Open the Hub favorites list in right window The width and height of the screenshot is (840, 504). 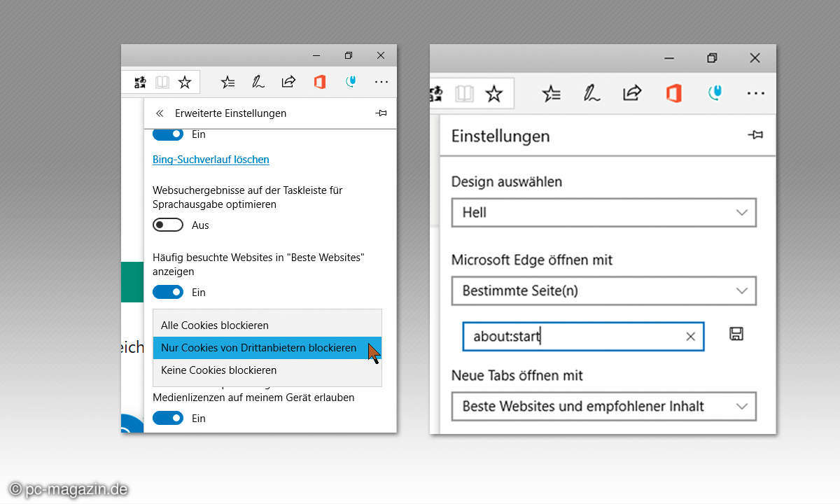[552, 94]
